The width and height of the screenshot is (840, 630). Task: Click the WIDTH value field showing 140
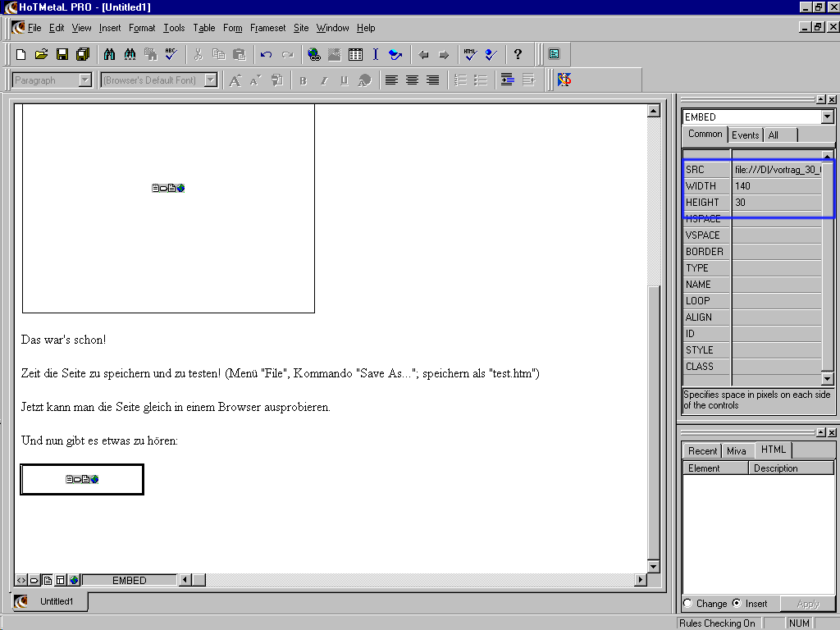[776, 186]
